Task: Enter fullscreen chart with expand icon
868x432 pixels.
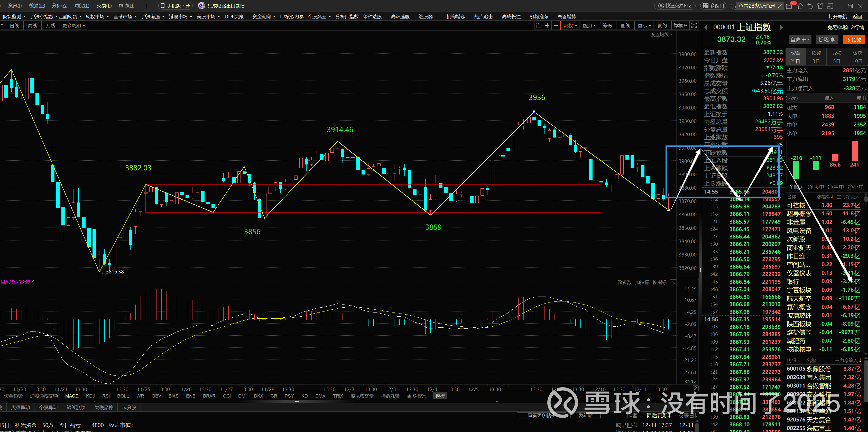Action: 694,26
